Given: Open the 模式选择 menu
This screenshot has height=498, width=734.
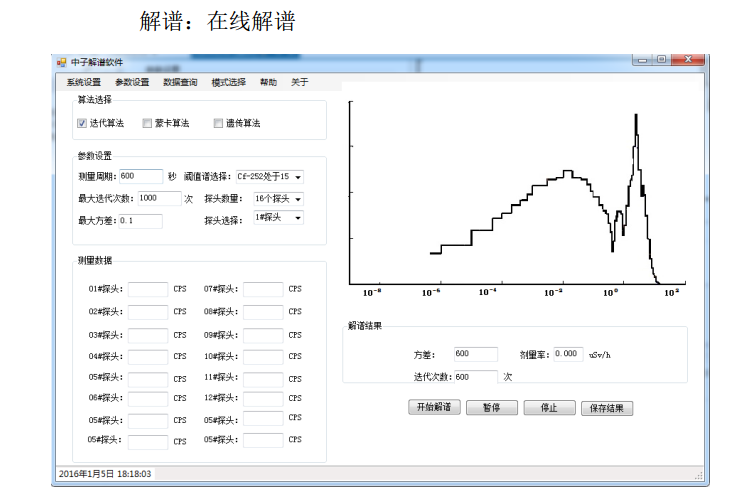Looking at the screenshot, I should [x=228, y=82].
